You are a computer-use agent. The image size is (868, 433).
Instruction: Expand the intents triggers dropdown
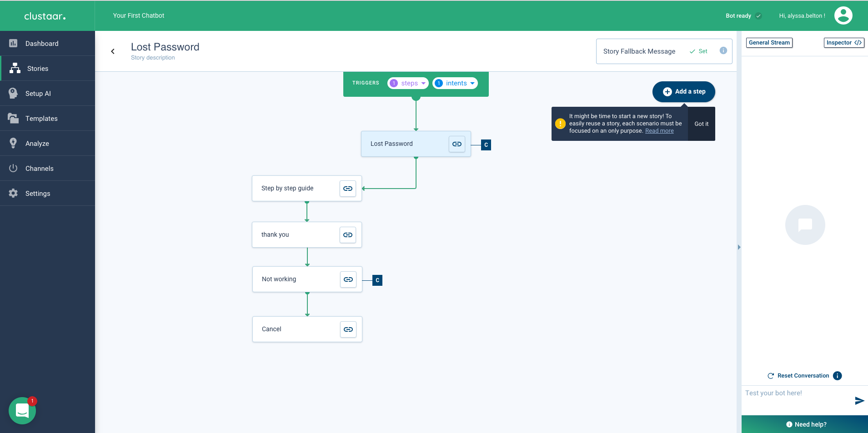(455, 83)
